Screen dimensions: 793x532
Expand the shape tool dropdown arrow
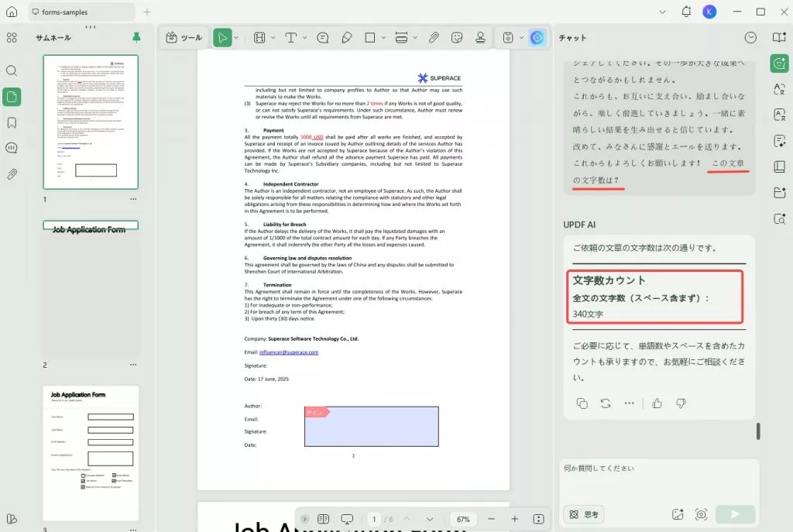pyautogui.click(x=383, y=37)
